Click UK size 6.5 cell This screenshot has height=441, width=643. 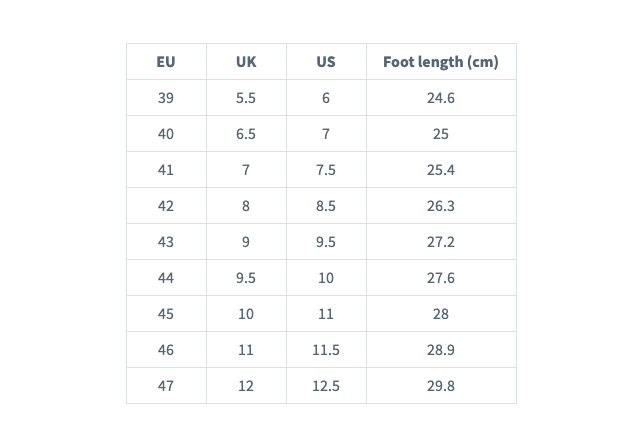click(x=246, y=134)
